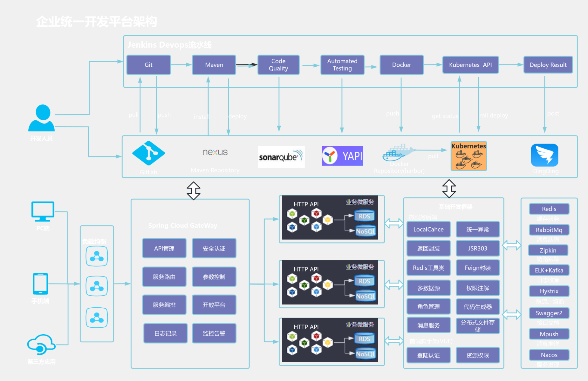Select the double arrow below Kubernetes

tap(449, 189)
